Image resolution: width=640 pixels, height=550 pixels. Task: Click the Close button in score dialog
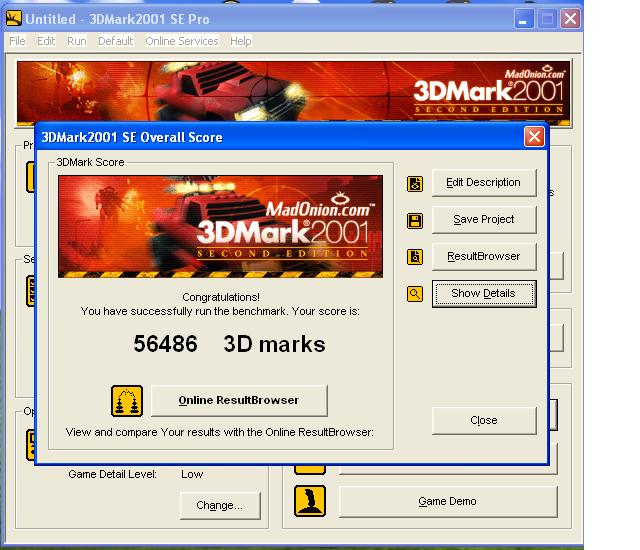pos(484,420)
